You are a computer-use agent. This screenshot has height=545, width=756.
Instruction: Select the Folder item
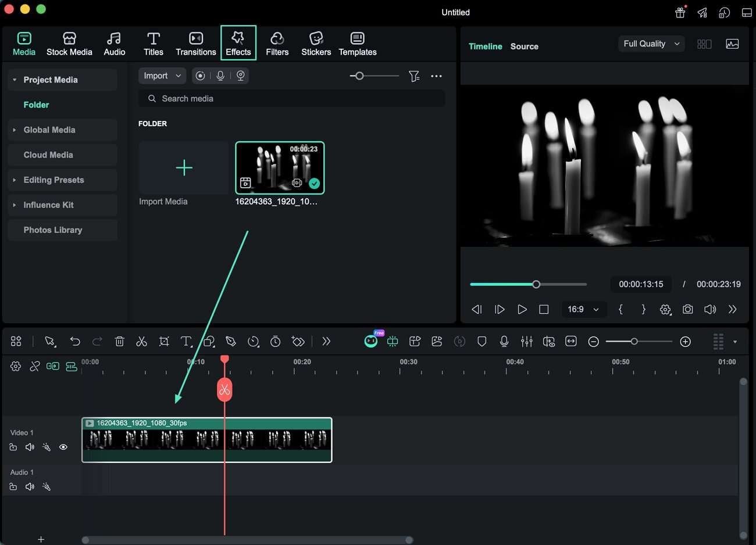tap(36, 105)
